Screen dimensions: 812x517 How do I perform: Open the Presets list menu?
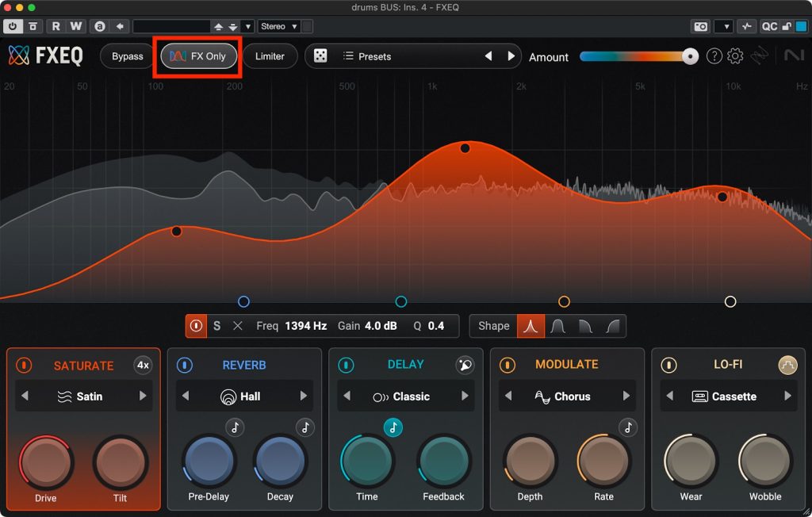point(374,56)
